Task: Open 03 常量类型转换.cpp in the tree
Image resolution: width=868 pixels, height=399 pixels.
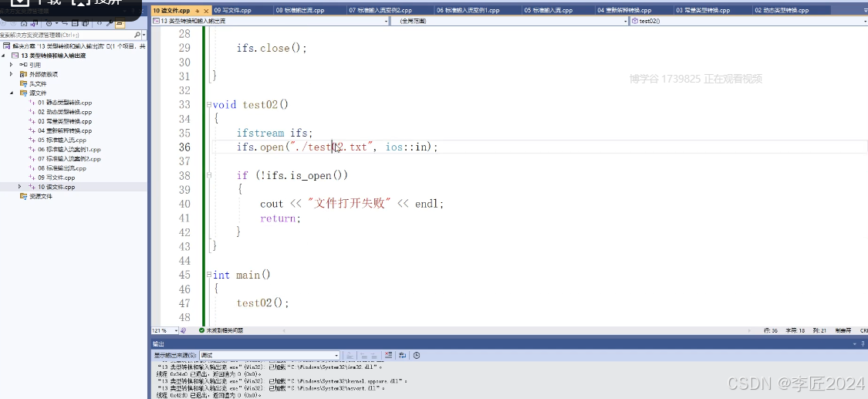Action: click(x=65, y=121)
